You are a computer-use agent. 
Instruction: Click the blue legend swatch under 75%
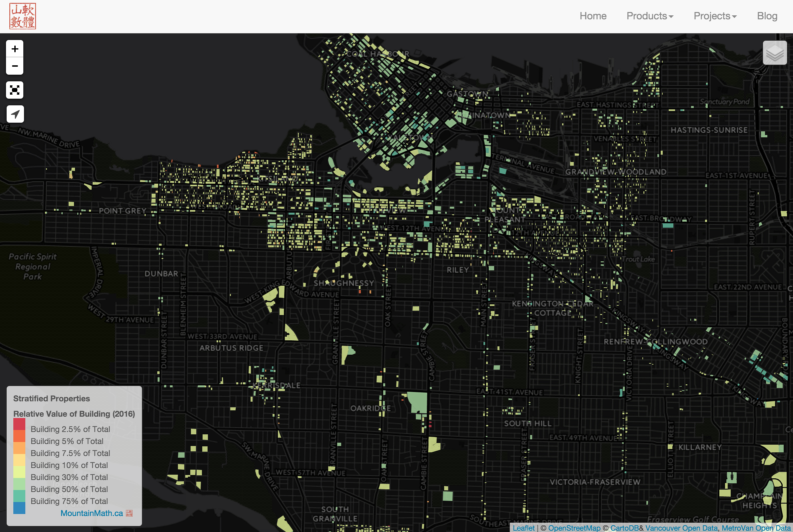point(19,508)
